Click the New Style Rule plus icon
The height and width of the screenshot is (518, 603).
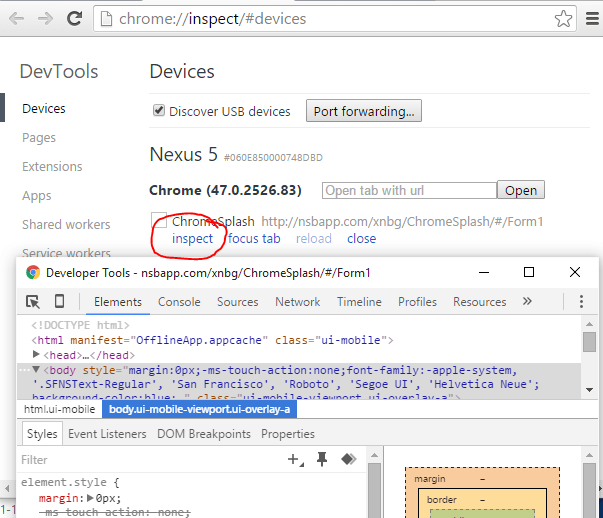[295, 459]
